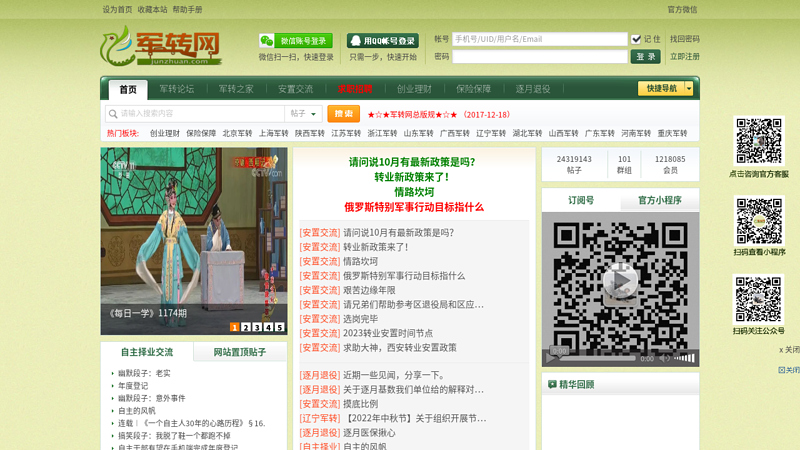Image resolution: width=800 pixels, height=450 pixels.
Task: Open the 辽宁军转 category tag
Action: pos(320,418)
